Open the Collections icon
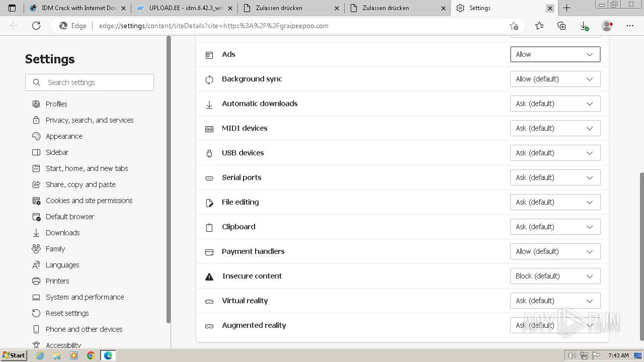The image size is (644, 362). [x=561, y=26]
